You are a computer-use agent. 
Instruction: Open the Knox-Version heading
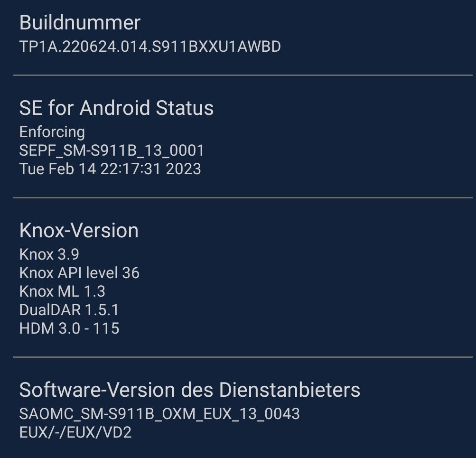click(x=79, y=231)
